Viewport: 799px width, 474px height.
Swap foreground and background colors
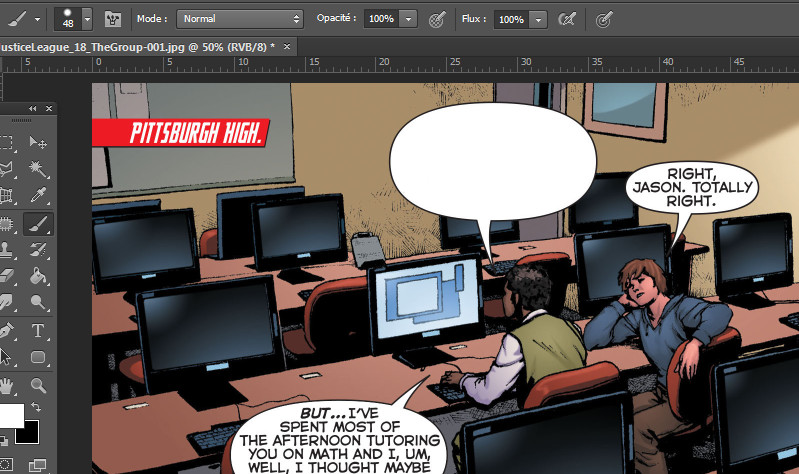36,407
